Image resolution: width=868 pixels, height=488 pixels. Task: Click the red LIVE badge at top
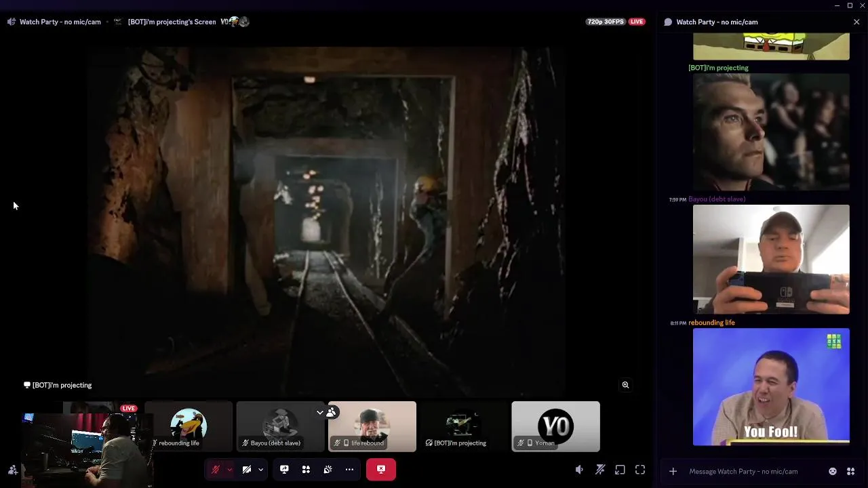(x=637, y=22)
